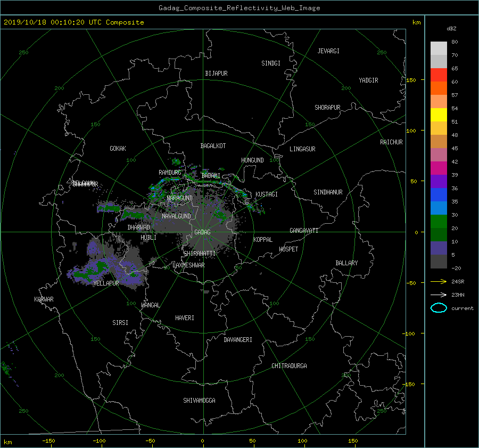The image size is (479, 448).
Task: Click the blue 36 dBZ color swatch
Action: coord(439,194)
